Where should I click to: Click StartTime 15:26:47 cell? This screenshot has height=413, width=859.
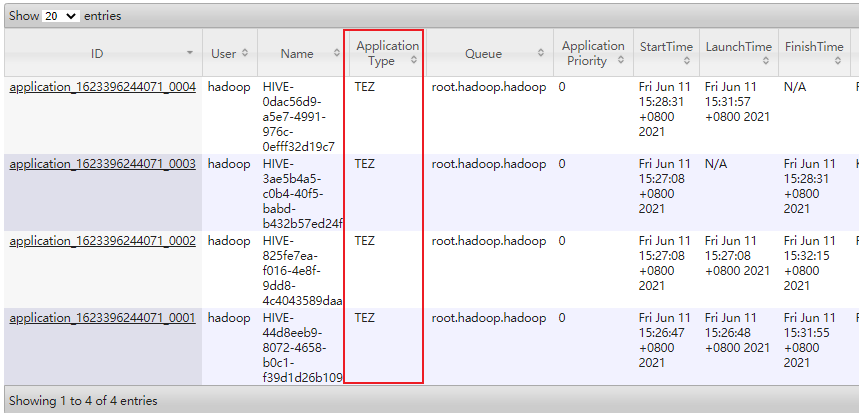(665, 340)
